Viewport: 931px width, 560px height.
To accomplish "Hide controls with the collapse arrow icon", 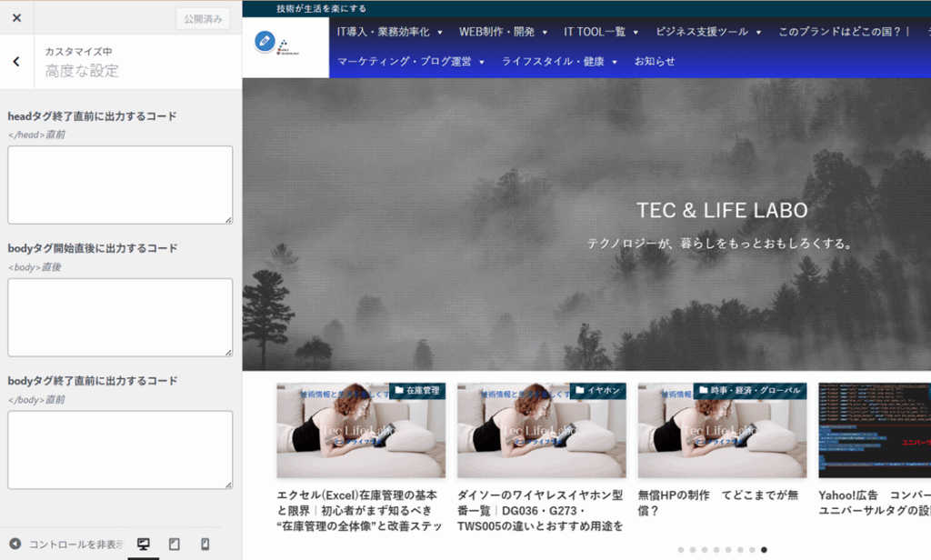I will [15, 544].
